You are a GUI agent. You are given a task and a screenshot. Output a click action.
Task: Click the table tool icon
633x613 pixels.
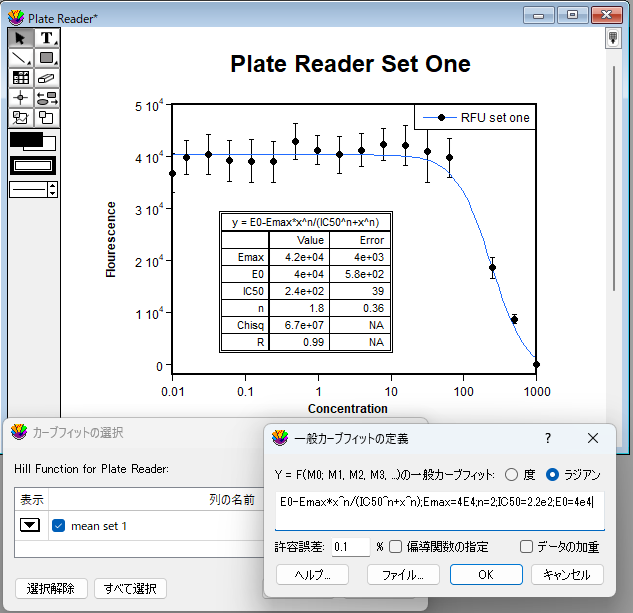pyautogui.click(x=20, y=78)
